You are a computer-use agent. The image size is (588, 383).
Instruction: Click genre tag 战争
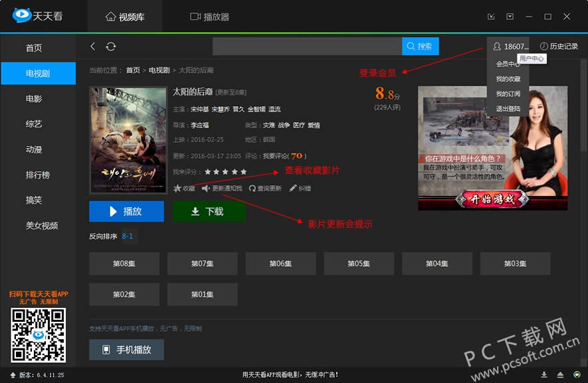[284, 125]
